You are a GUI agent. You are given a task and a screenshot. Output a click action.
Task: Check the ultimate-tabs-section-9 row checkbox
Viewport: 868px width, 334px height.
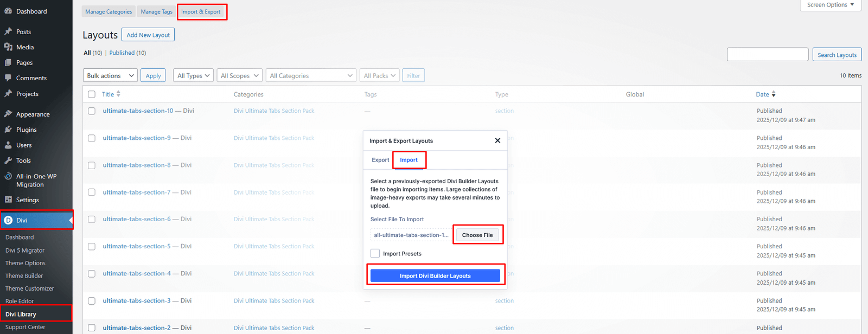pos(92,138)
